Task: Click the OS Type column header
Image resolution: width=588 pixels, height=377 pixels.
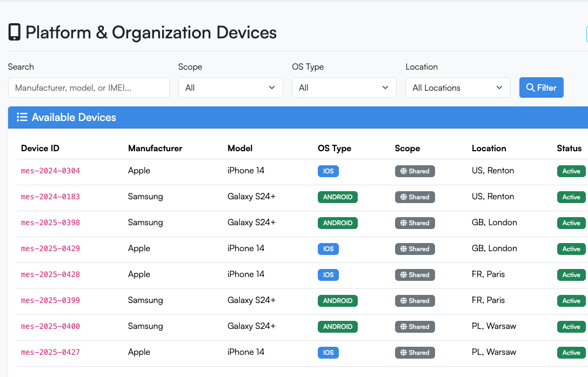Action: 335,149
